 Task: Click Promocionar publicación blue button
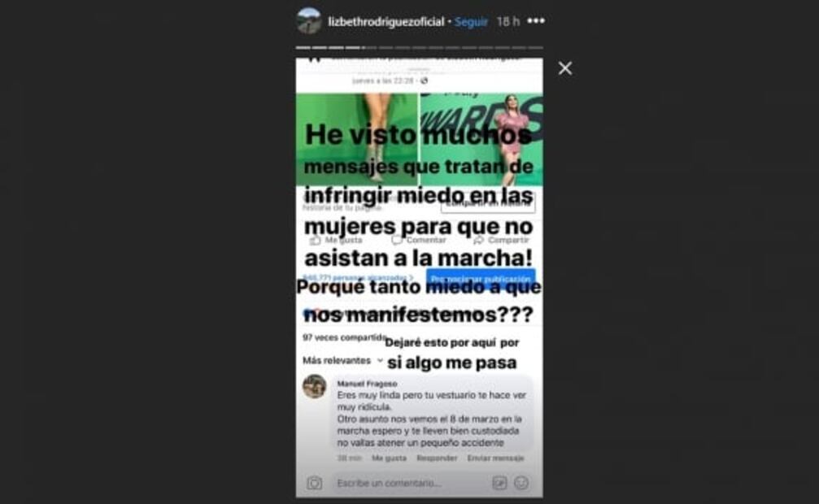pyautogui.click(x=481, y=279)
